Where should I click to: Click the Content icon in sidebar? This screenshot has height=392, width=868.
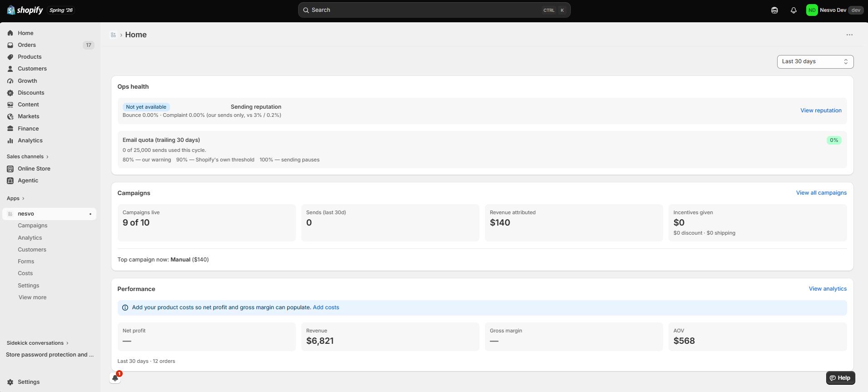tap(10, 105)
